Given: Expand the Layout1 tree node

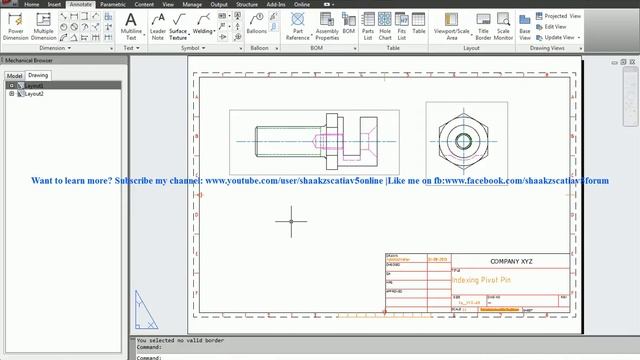Looking at the screenshot, I should click(x=11, y=85).
